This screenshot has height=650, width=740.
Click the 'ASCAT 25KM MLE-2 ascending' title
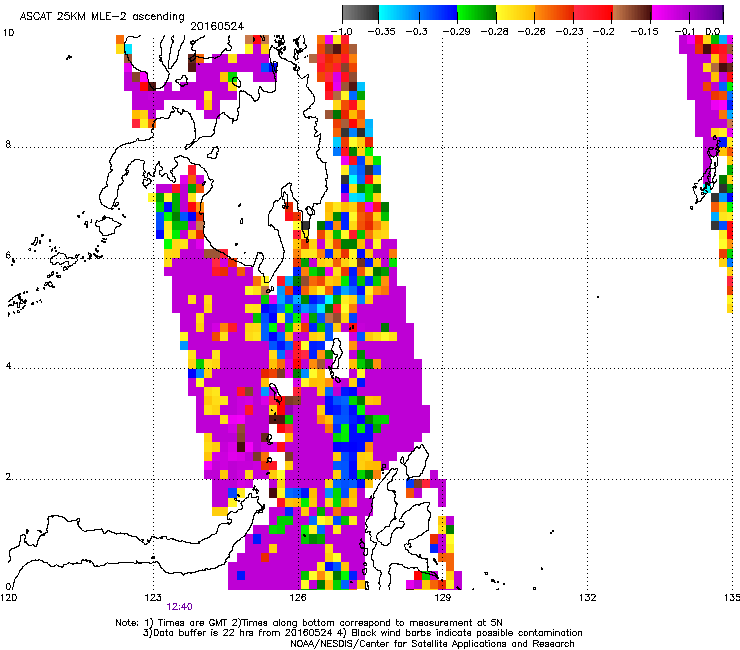102,17
